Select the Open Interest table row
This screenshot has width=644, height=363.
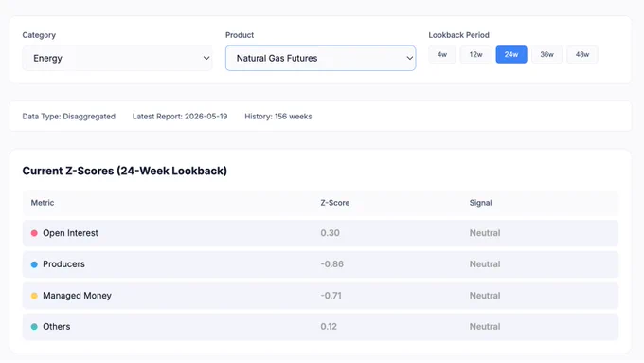coord(320,233)
